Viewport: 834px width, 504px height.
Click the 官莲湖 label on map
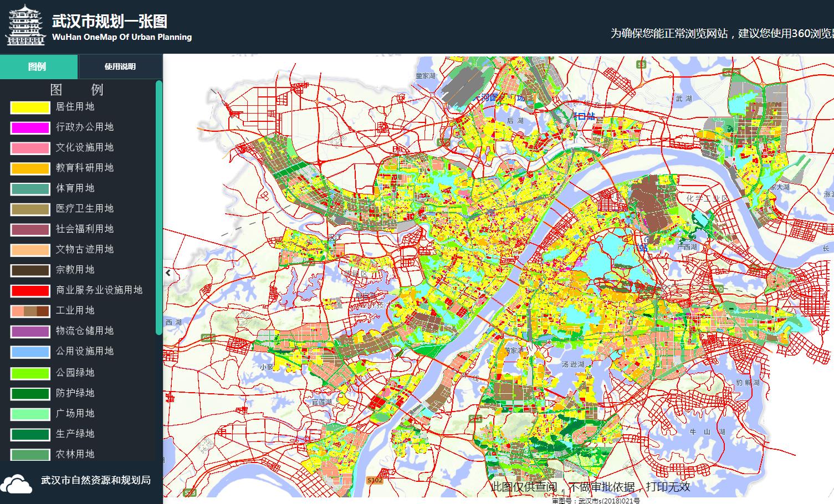321,402
